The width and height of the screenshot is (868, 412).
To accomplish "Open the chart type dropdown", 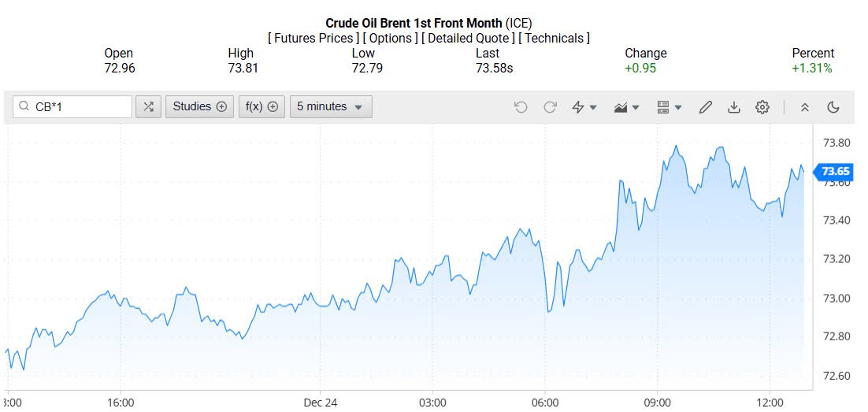I will tap(626, 107).
